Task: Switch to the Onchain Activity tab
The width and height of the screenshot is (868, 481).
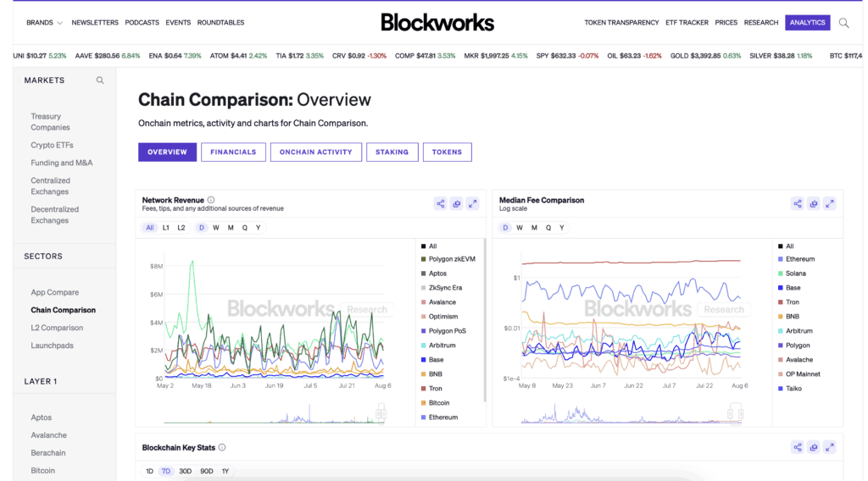Action: point(315,152)
